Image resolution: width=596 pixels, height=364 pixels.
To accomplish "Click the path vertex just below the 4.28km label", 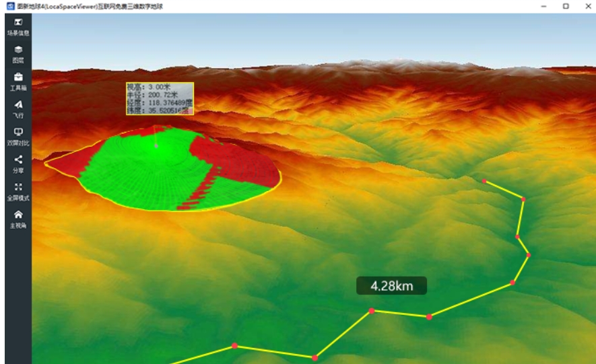I will point(429,316).
